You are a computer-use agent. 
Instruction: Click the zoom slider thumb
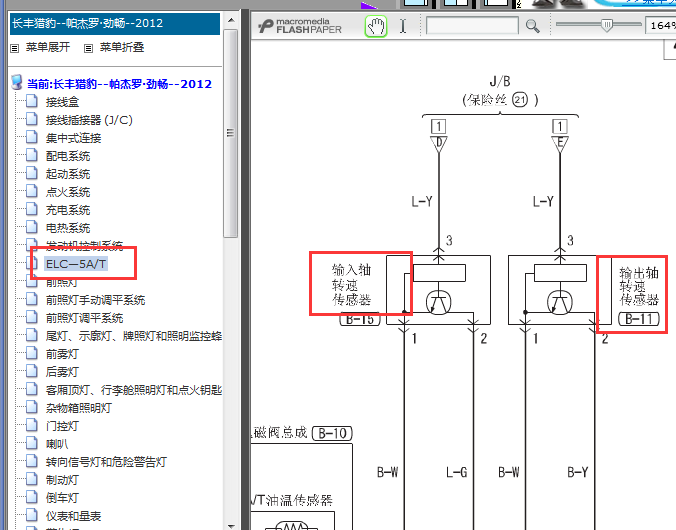(607, 25)
